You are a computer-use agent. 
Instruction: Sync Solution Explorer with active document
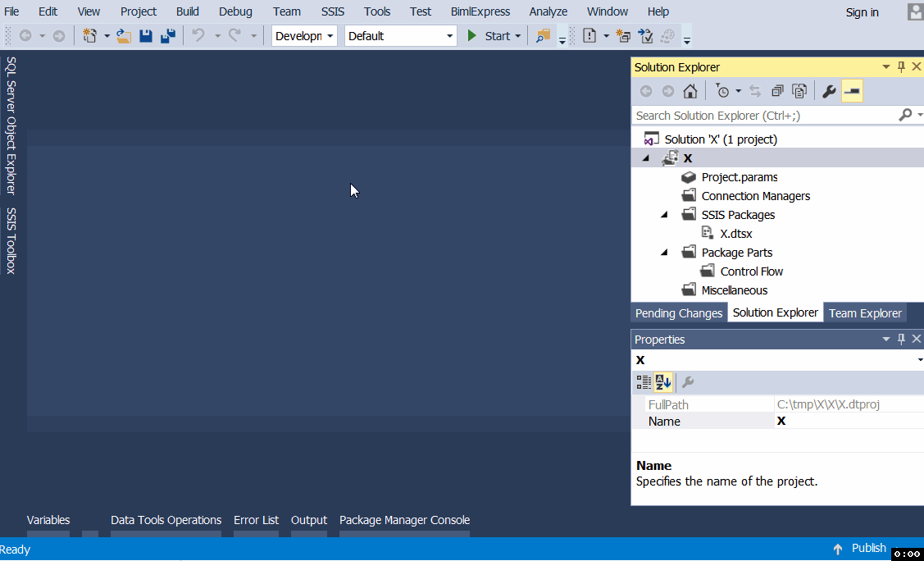(x=754, y=91)
